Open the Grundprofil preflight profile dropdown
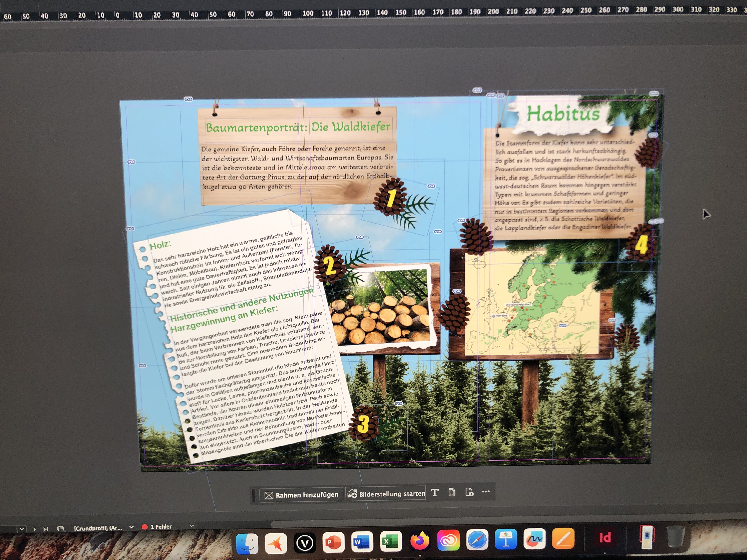This screenshot has height=560, width=747. tap(131, 527)
